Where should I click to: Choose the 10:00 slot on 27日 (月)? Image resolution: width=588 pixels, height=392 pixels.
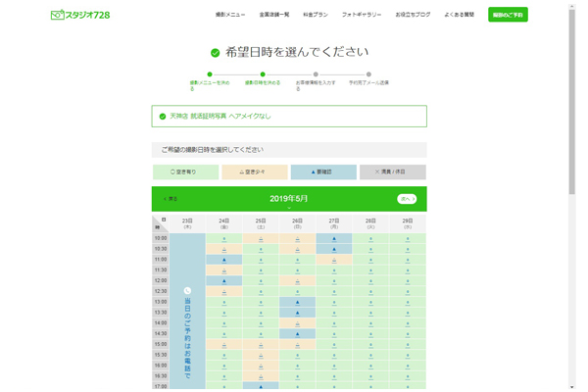(334, 238)
